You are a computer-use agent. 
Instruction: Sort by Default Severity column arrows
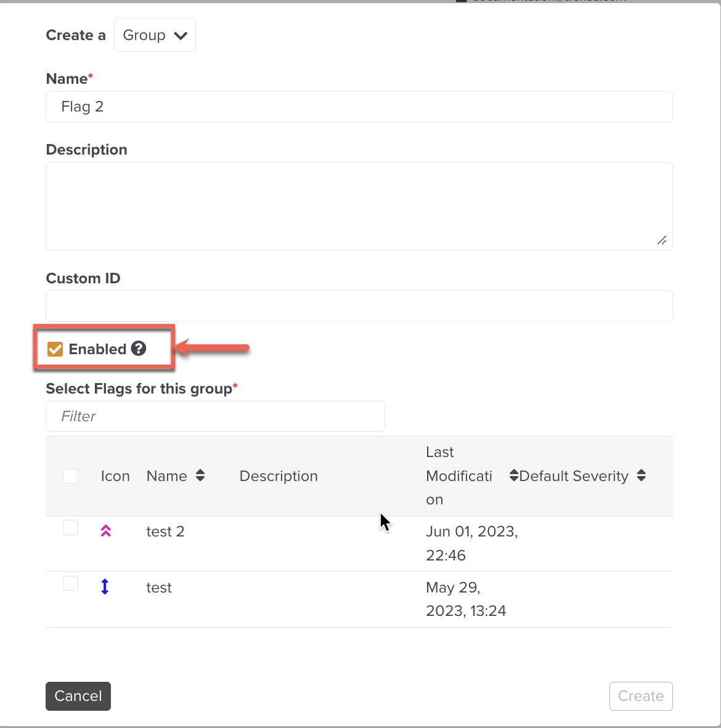tap(642, 475)
